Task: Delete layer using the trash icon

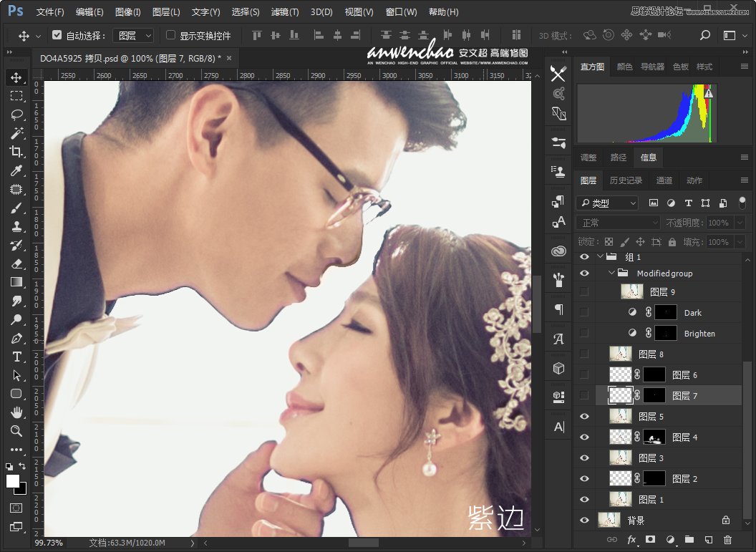Action: 728,540
